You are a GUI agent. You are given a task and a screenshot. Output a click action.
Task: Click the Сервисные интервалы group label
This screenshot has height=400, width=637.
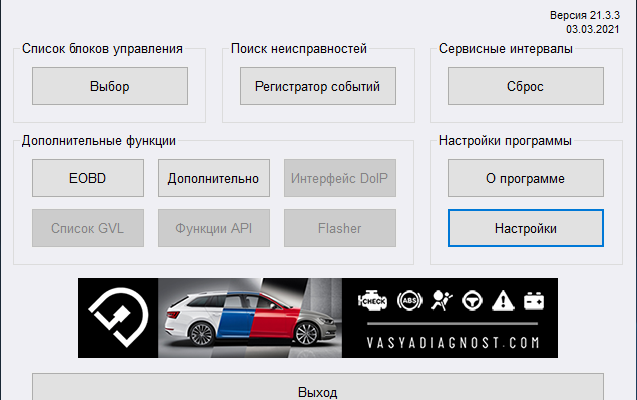point(506,49)
